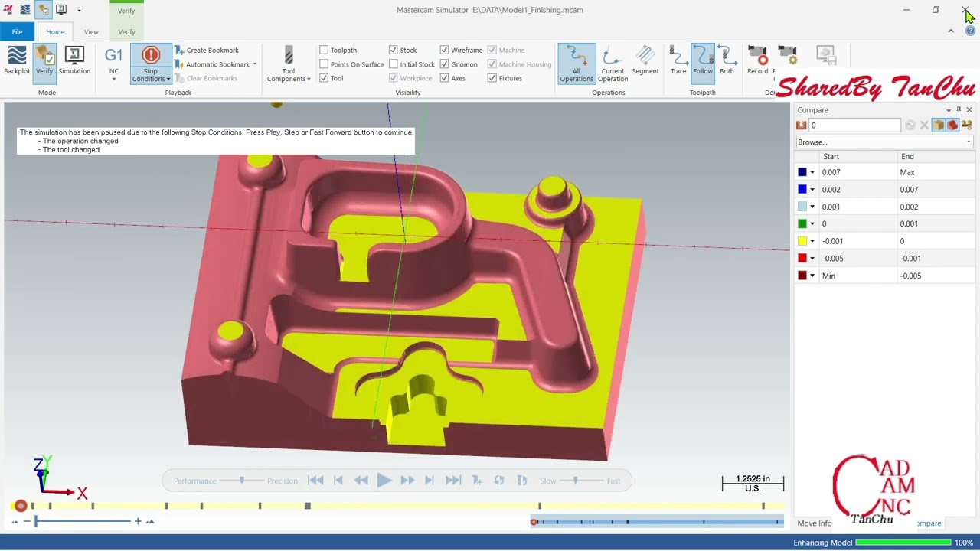Click the Compare tolerance input field
980x551 pixels.
click(x=855, y=125)
